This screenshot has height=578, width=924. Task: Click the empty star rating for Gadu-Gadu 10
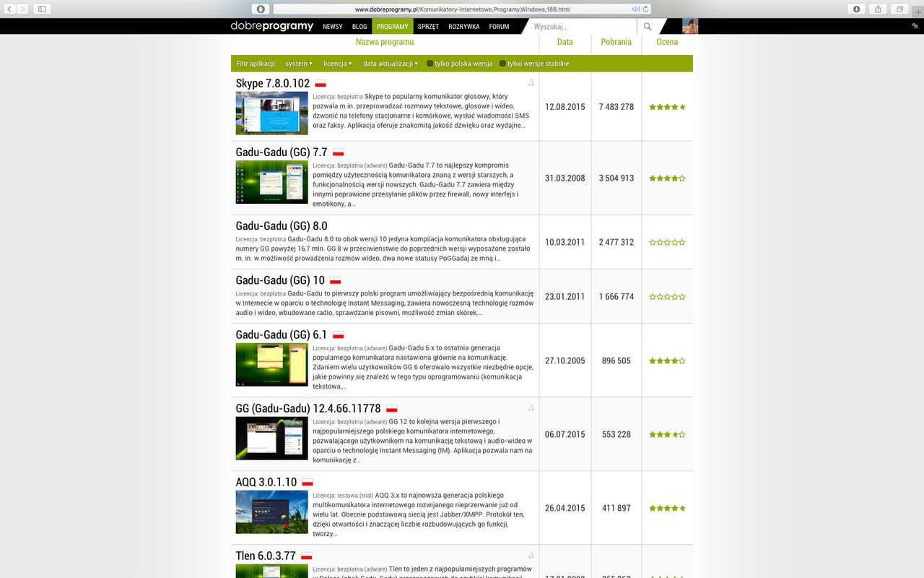pyautogui.click(x=667, y=297)
